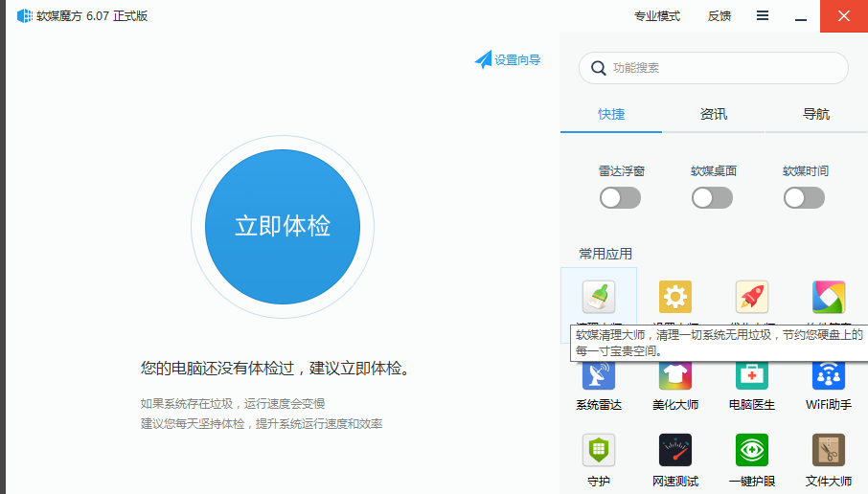868x494 pixels.
Task: Click the hamburger menu icon in title bar
Action: tap(763, 15)
